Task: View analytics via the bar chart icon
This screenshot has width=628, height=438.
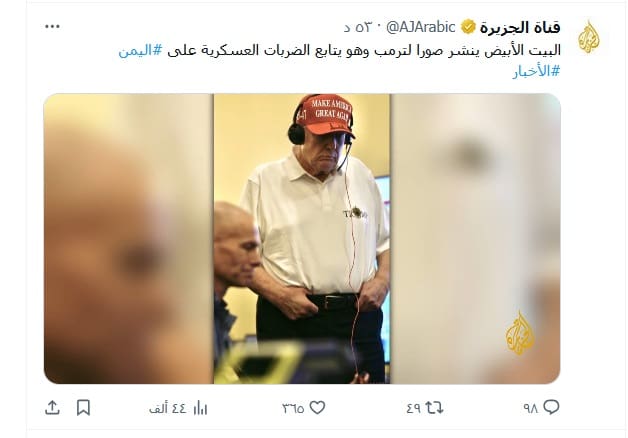Action: click(200, 408)
